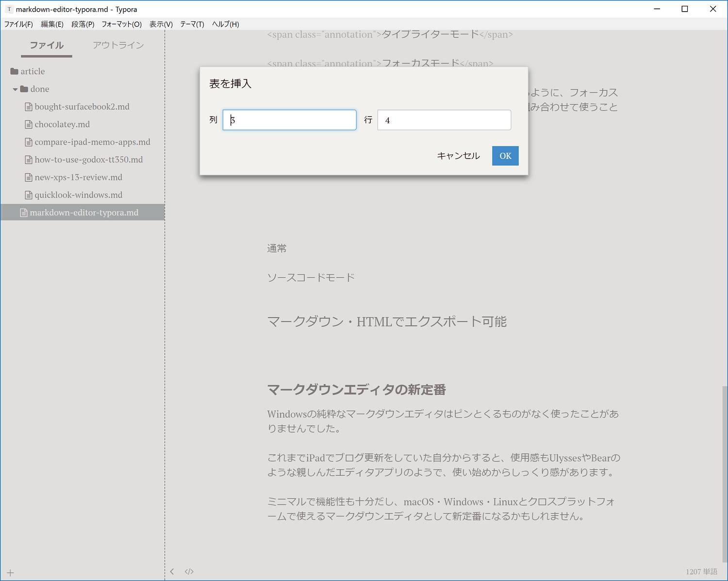Click word count 1207 単語
This screenshot has width=728, height=581.
[701, 572]
